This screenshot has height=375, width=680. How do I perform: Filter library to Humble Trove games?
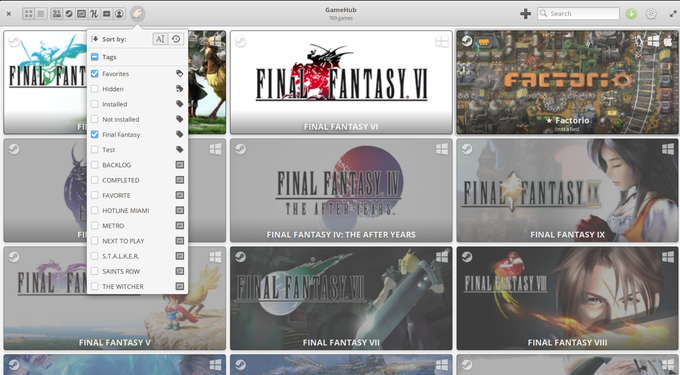click(107, 14)
